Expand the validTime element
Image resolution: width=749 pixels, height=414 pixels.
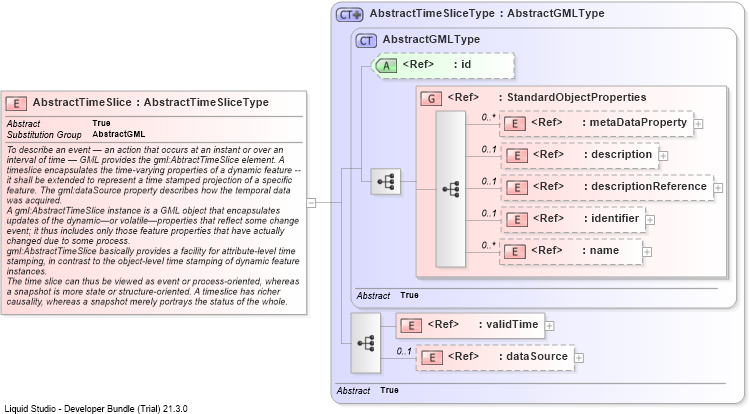[x=549, y=326]
